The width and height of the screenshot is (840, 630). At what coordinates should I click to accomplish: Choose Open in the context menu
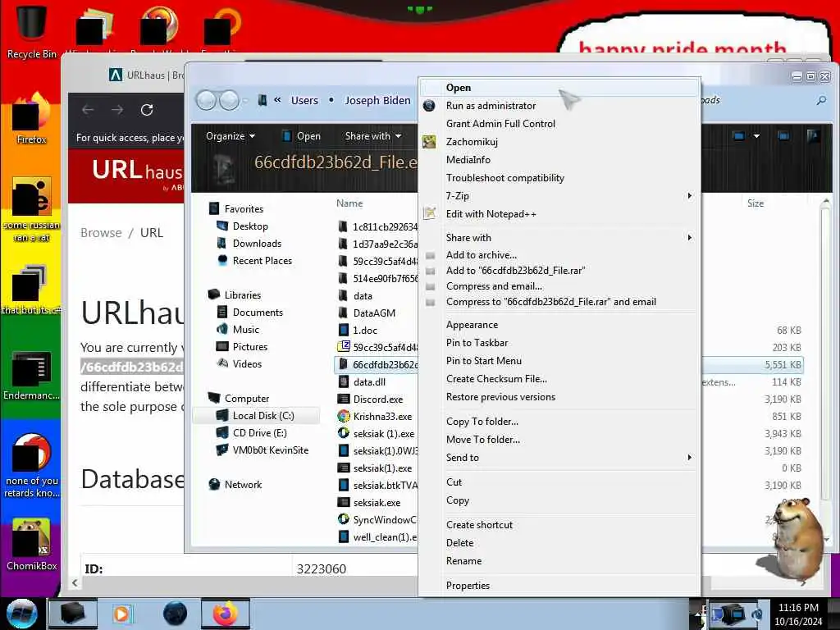[559, 87]
